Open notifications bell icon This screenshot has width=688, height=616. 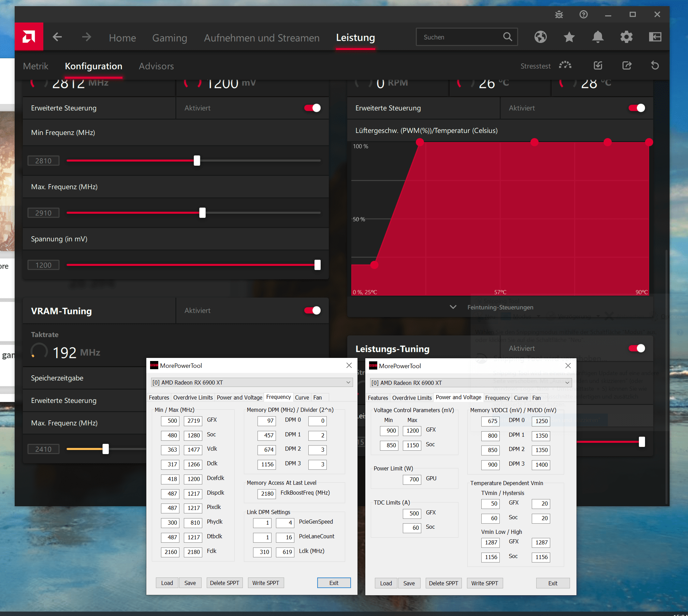coord(598,37)
